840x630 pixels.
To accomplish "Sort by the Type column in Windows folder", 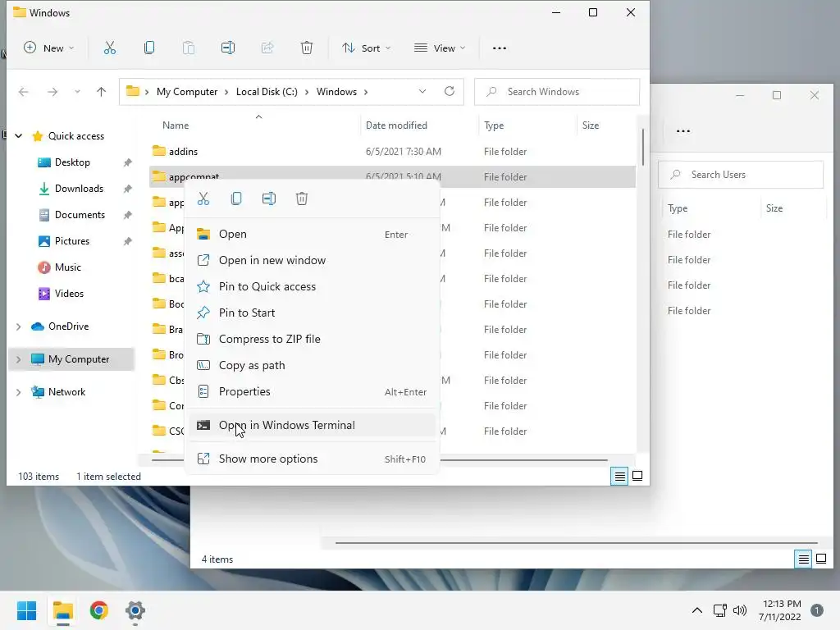I will (494, 126).
